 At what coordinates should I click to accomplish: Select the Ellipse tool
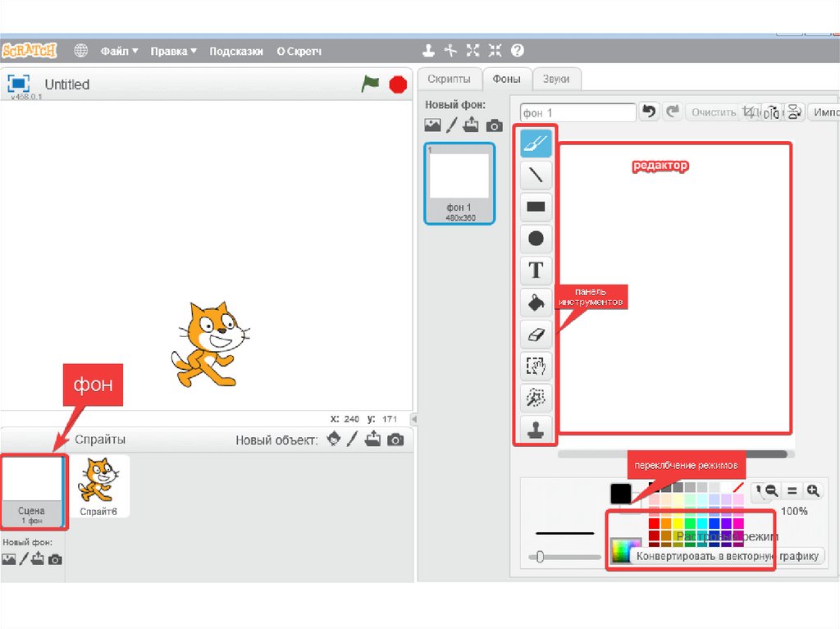(535, 238)
